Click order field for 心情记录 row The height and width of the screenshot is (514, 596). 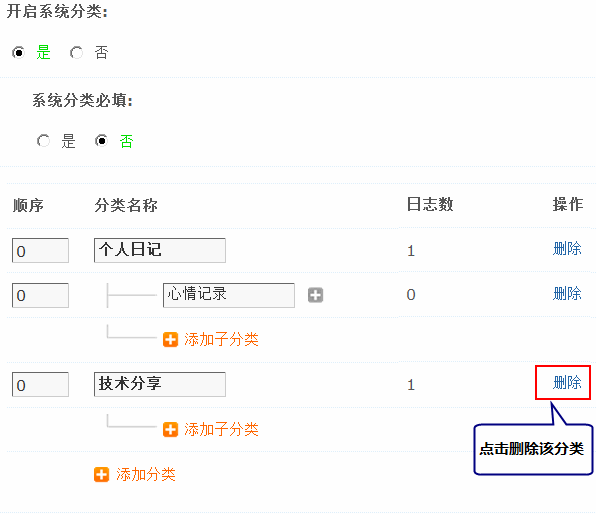40,295
